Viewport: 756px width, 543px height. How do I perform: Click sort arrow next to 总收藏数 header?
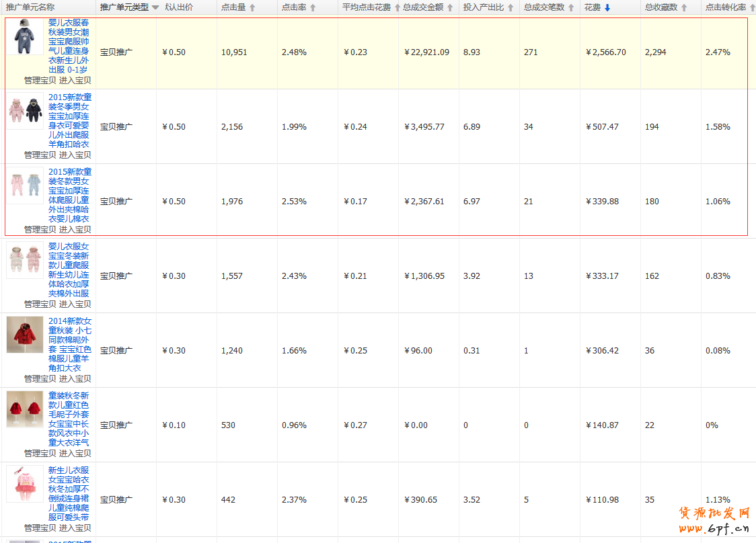(684, 8)
